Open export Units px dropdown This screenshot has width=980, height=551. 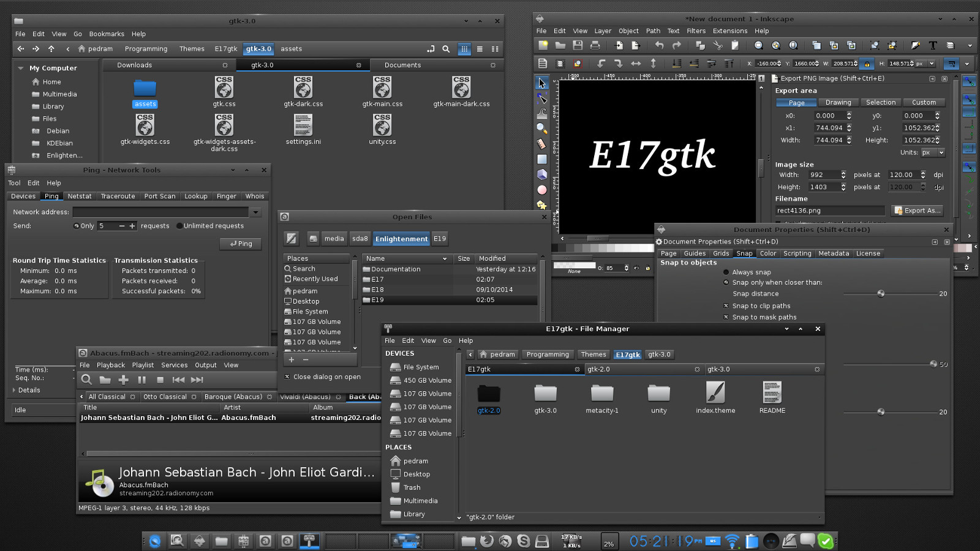[x=933, y=152]
